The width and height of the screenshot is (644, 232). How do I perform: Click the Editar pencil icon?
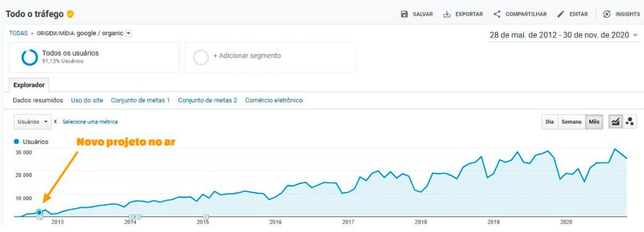point(560,14)
